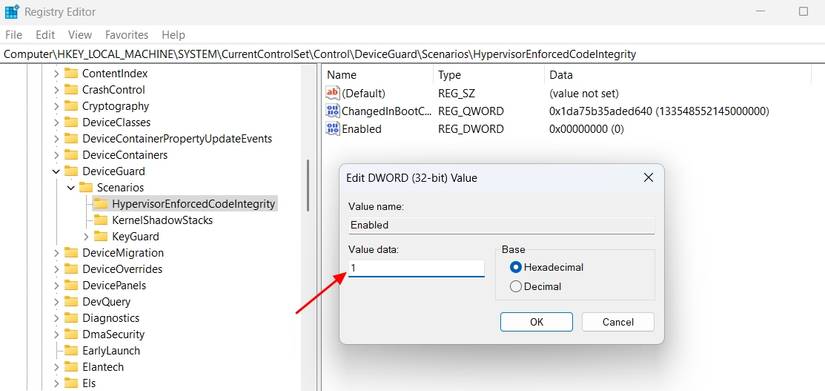Select the HypervisorEnforcedCodeIntegrity key label

[x=193, y=204]
